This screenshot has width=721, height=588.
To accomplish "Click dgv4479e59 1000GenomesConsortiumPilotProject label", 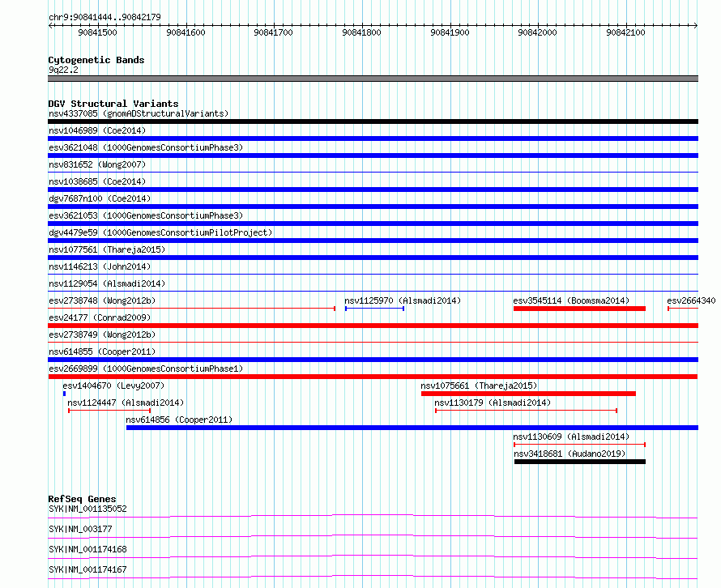I will pyautogui.click(x=160, y=232).
